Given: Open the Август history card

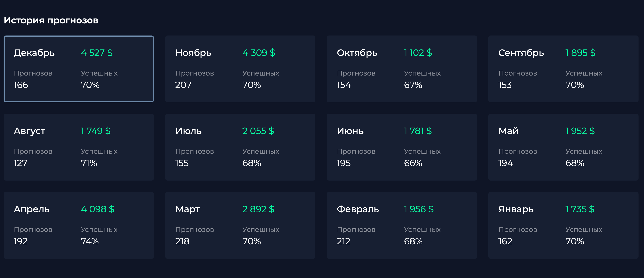Looking at the screenshot, I should click(78, 147).
